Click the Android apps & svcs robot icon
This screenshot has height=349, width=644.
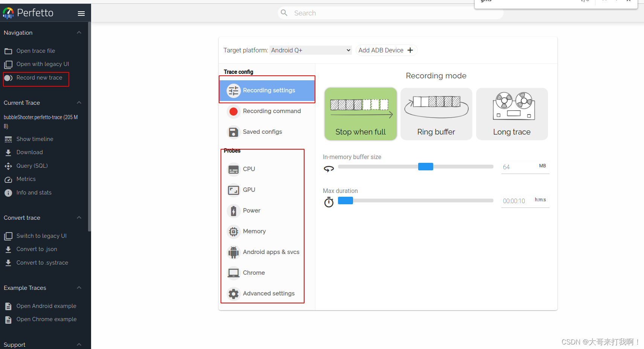tap(234, 252)
